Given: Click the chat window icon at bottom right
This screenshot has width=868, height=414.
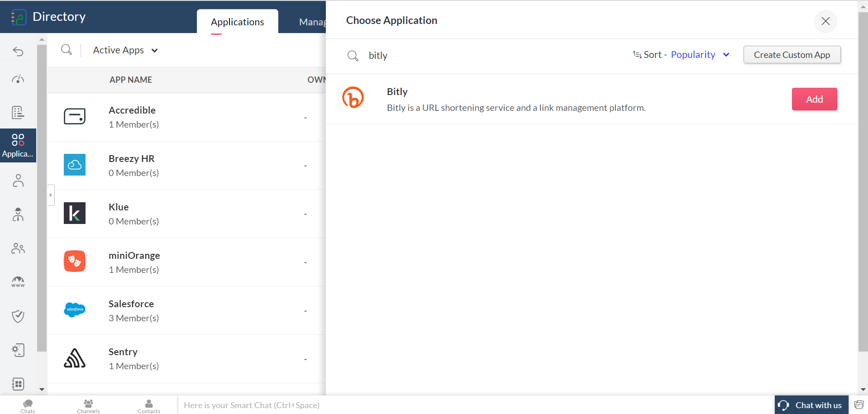Looking at the screenshot, I should pos(858,404).
